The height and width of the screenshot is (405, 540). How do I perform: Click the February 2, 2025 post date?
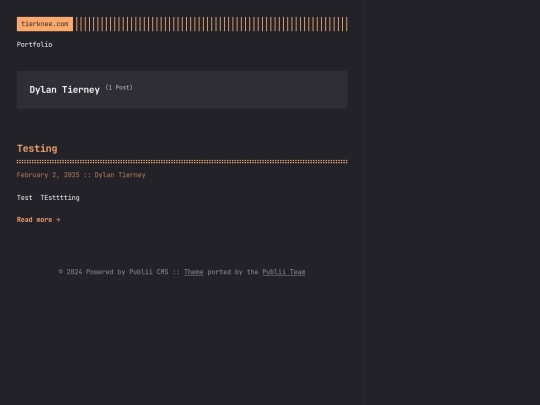click(x=48, y=175)
